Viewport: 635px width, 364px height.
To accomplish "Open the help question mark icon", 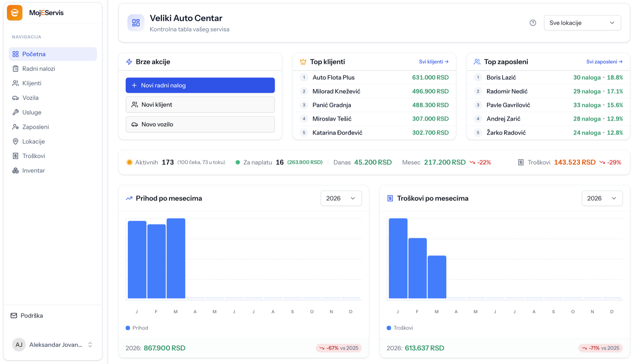I will tap(533, 23).
